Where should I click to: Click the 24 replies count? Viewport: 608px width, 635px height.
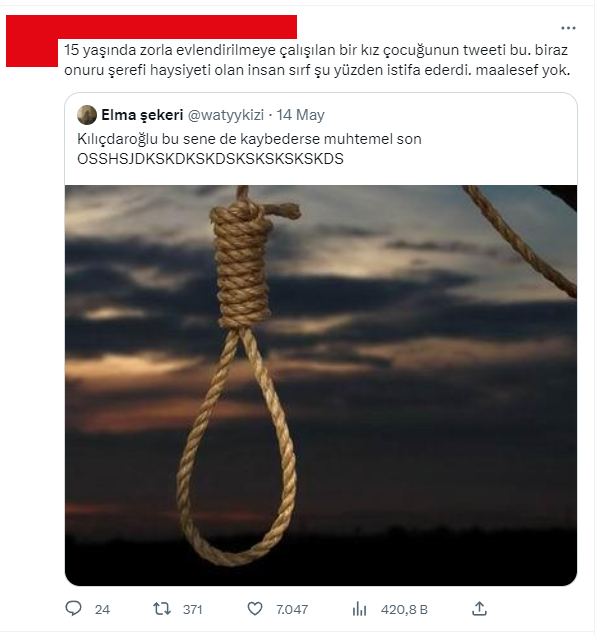point(102,609)
